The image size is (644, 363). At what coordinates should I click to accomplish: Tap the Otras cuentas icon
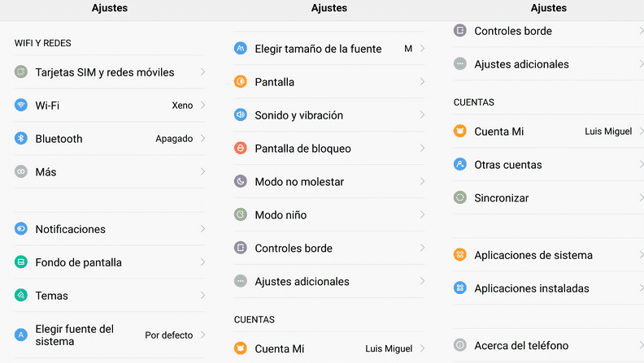click(460, 164)
